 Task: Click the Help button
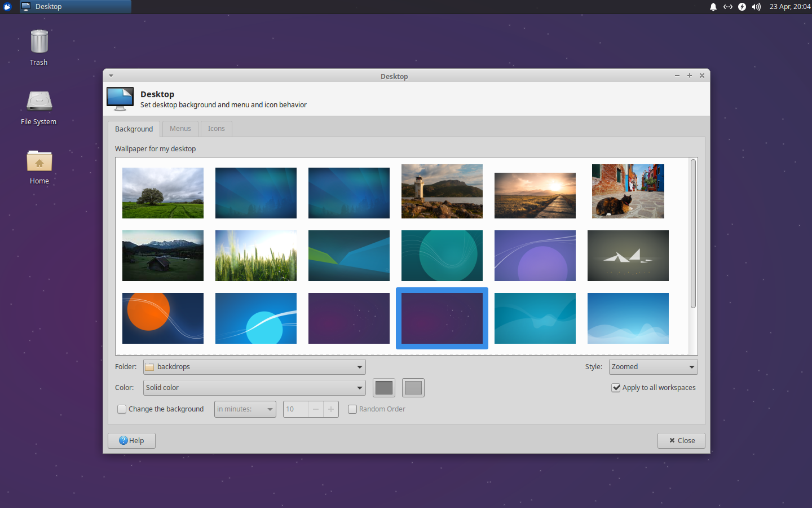[x=131, y=440]
